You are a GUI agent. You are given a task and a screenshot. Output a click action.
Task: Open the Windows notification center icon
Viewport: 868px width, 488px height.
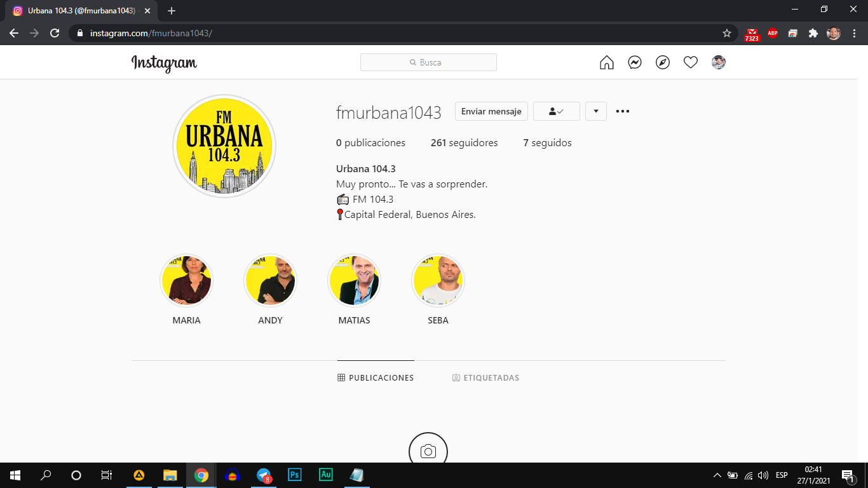pyautogui.click(x=848, y=475)
